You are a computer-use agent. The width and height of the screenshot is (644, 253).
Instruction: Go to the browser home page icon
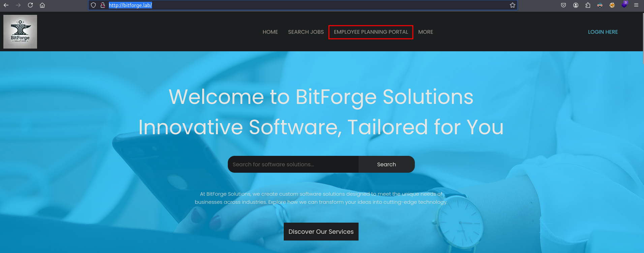(42, 5)
